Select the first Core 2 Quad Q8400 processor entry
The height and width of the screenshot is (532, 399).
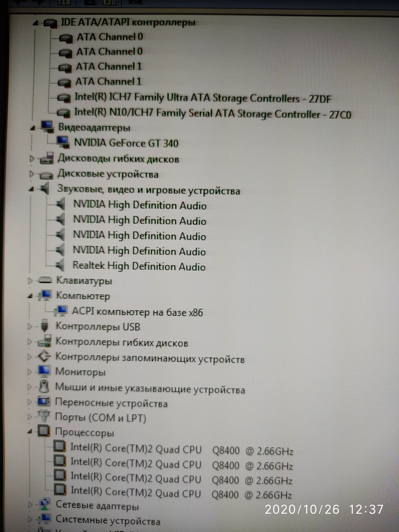click(182, 450)
